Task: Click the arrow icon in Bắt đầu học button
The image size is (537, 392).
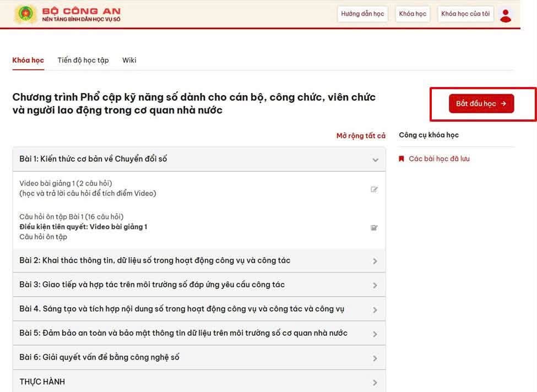Action: coord(503,104)
